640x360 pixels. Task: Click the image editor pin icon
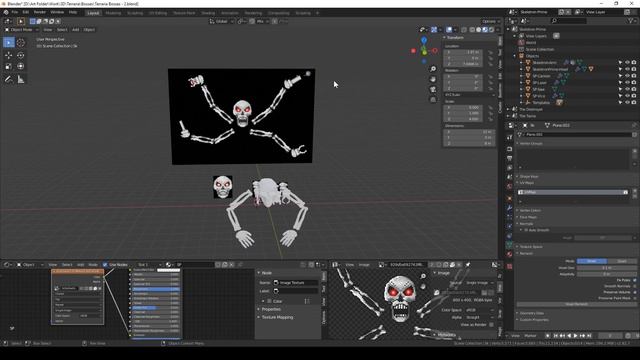tap(468, 264)
